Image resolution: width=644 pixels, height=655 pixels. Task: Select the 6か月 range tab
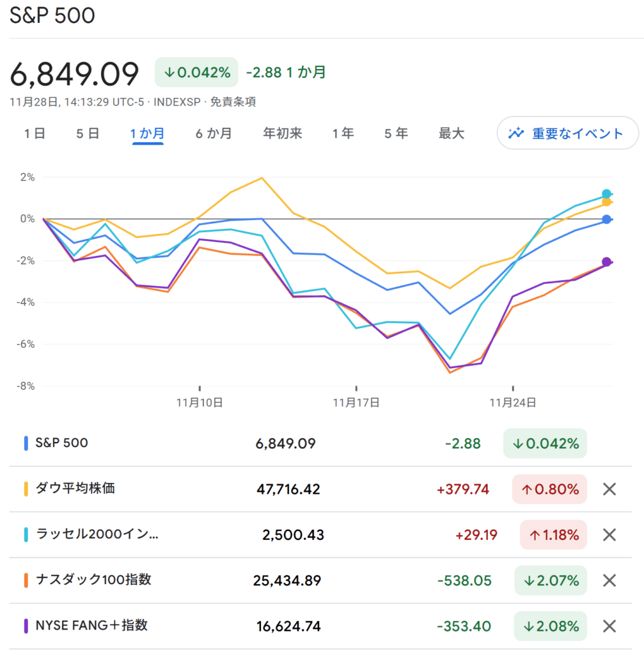pyautogui.click(x=214, y=134)
